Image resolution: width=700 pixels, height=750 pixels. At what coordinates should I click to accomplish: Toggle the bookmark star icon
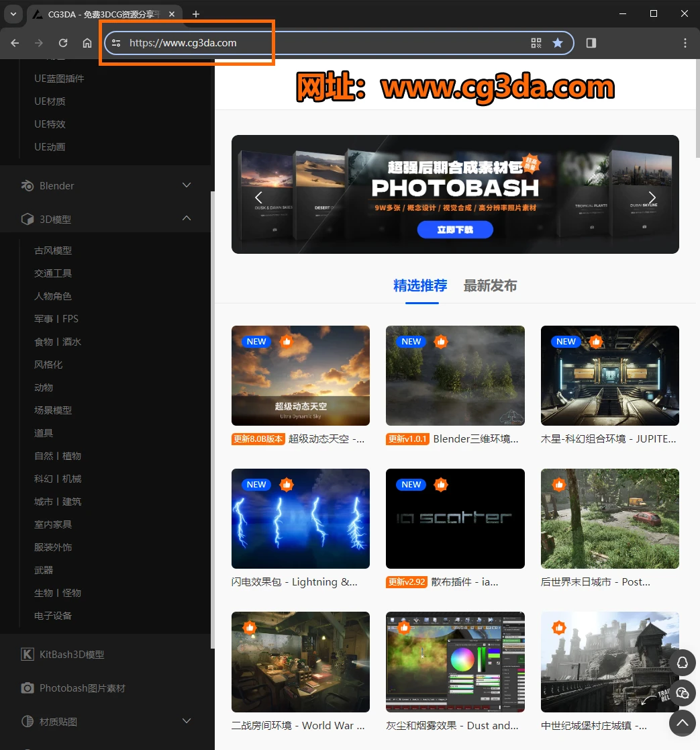point(558,43)
